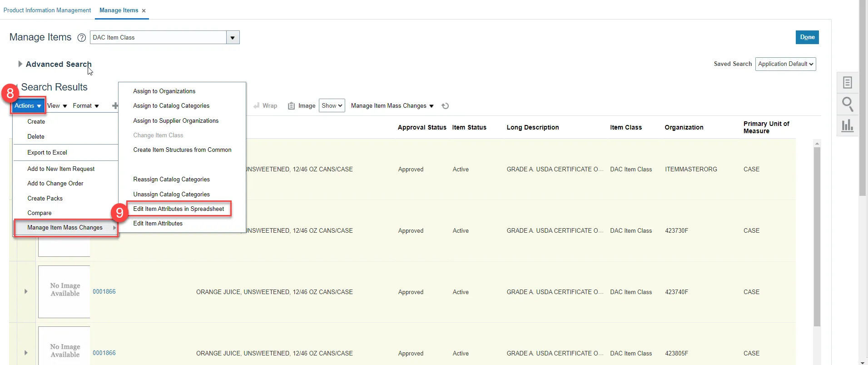Image resolution: width=868 pixels, height=365 pixels.
Task: Click the help icon beside Manage Items title
Action: click(82, 38)
